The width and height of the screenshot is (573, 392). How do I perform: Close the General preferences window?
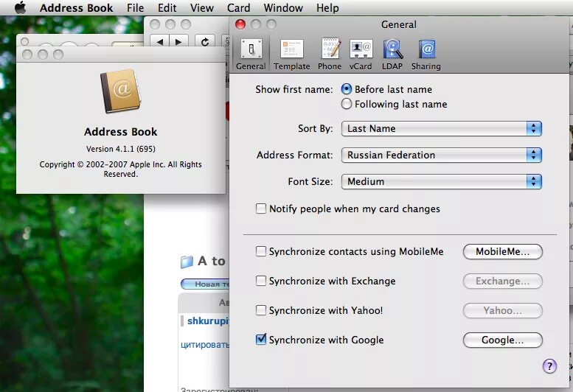[x=240, y=24]
